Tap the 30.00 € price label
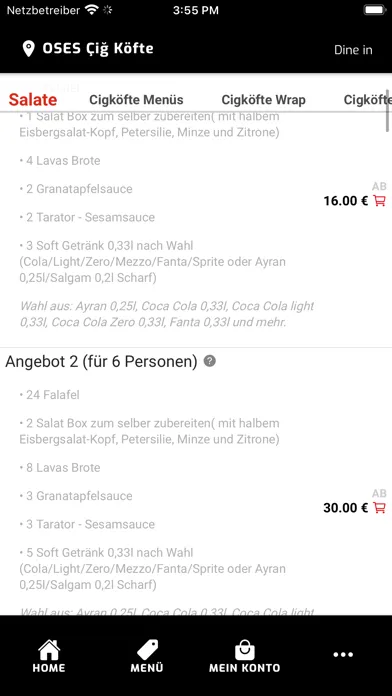The image size is (392, 696). pyautogui.click(x=346, y=508)
